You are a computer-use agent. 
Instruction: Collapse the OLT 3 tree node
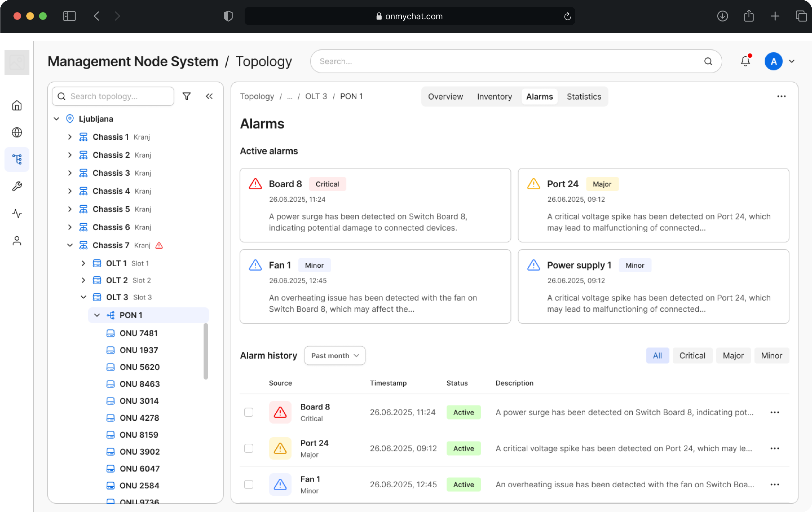click(83, 297)
